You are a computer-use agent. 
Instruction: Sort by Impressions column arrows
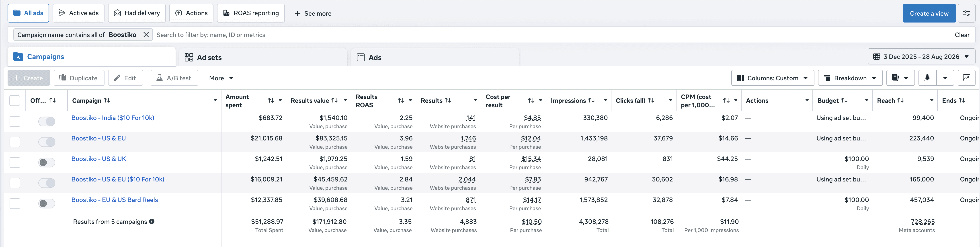591,100
